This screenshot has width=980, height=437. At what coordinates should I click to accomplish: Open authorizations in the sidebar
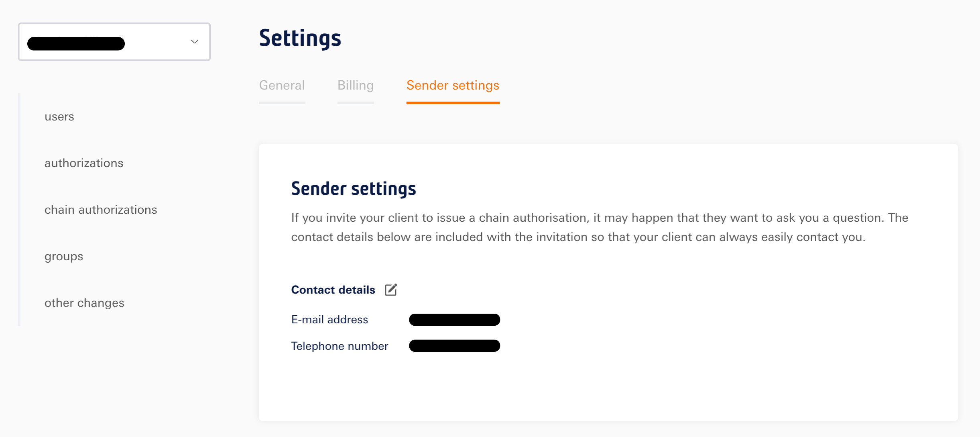(84, 163)
